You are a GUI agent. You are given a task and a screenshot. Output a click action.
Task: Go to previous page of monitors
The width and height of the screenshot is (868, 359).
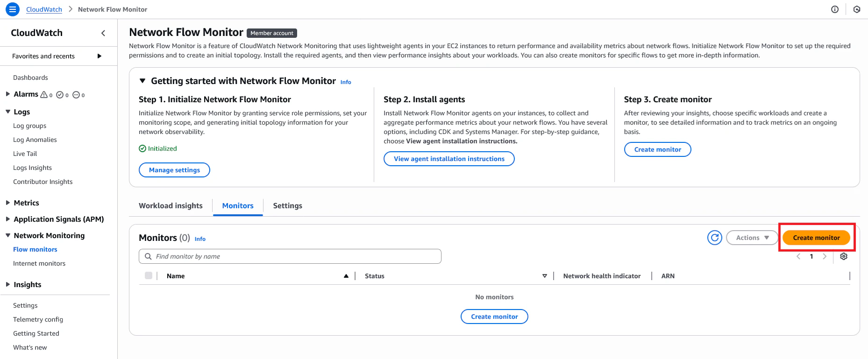coord(798,256)
